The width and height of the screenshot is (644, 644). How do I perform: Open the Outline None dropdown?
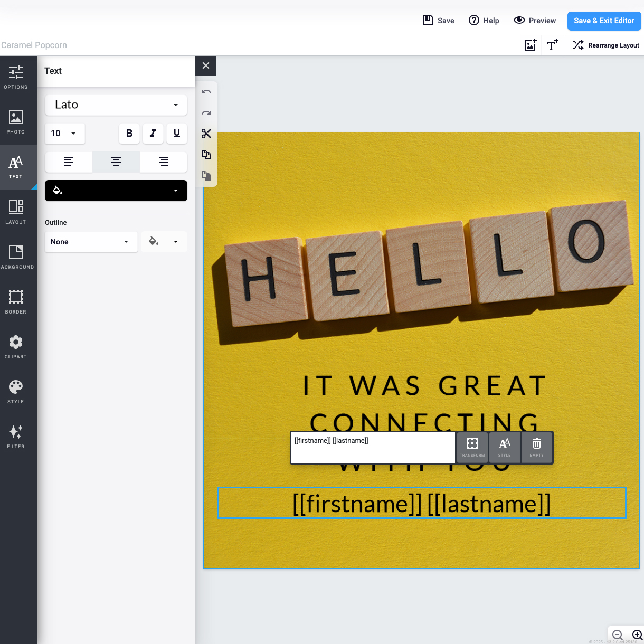(x=91, y=242)
